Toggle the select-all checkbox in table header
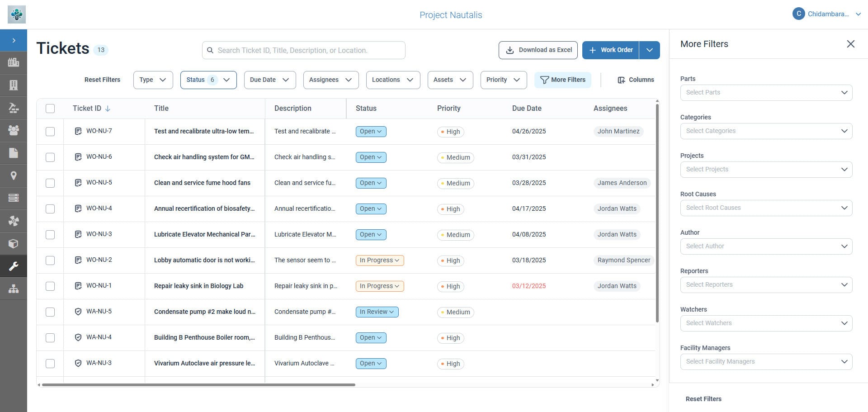 pyautogui.click(x=50, y=109)
